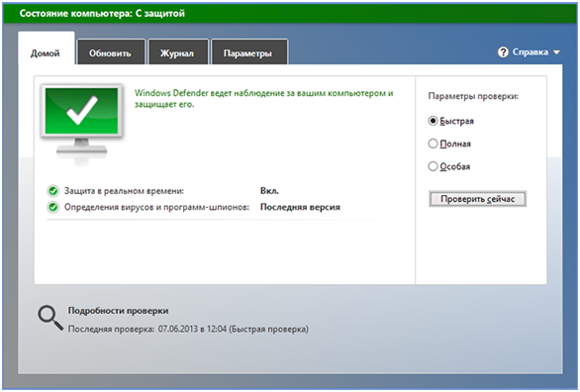The image size is (580, 392).
Task: Click the Справка question mark icon
Action: [503, 52]
